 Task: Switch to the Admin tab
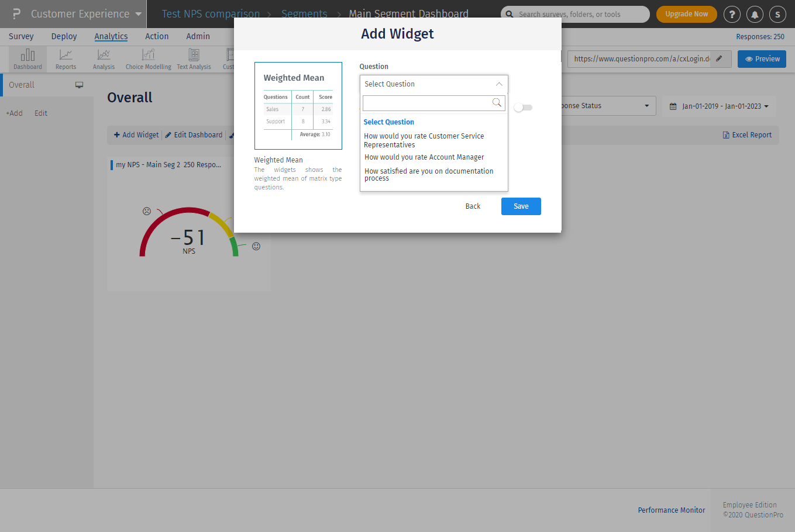(x=198, y=36)
